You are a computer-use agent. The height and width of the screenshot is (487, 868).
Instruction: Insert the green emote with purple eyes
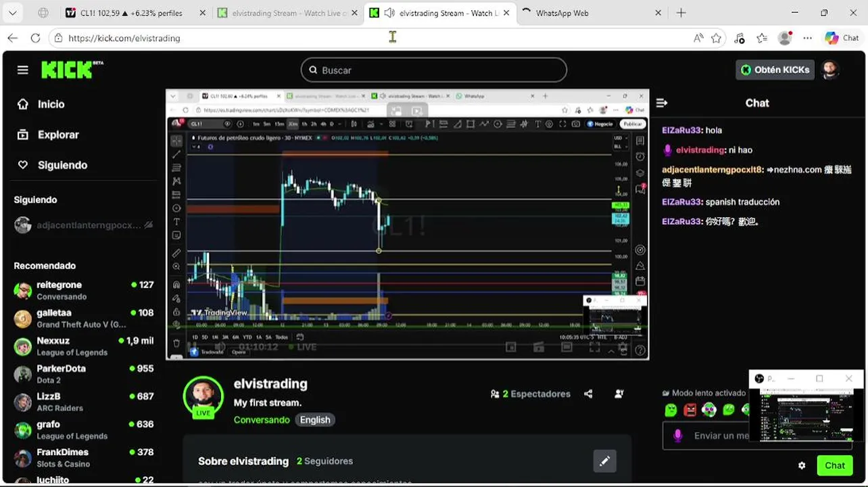709,409
